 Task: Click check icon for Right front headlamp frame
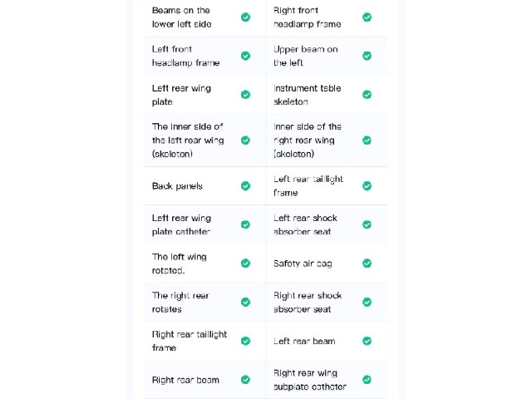point(367,17)
